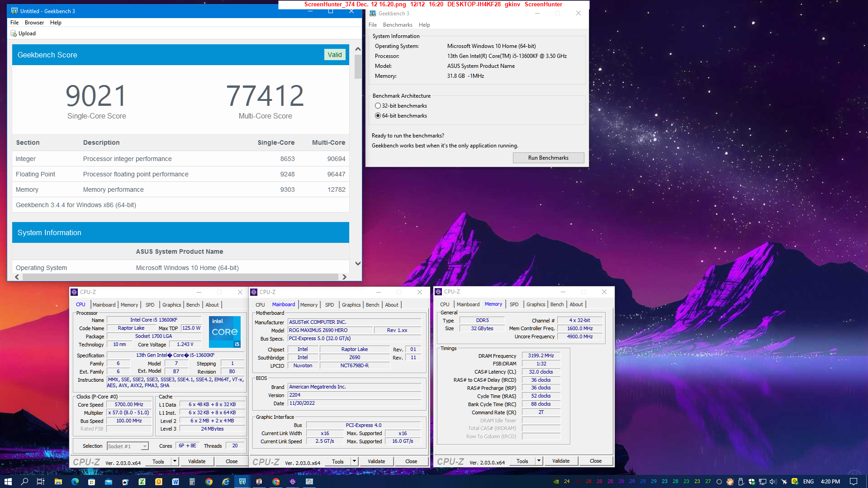The height and width of the screenshot is (488, 868).
Task: Open Excel from the taskbar
Action: pyautogui.click(x=142, y=482)
